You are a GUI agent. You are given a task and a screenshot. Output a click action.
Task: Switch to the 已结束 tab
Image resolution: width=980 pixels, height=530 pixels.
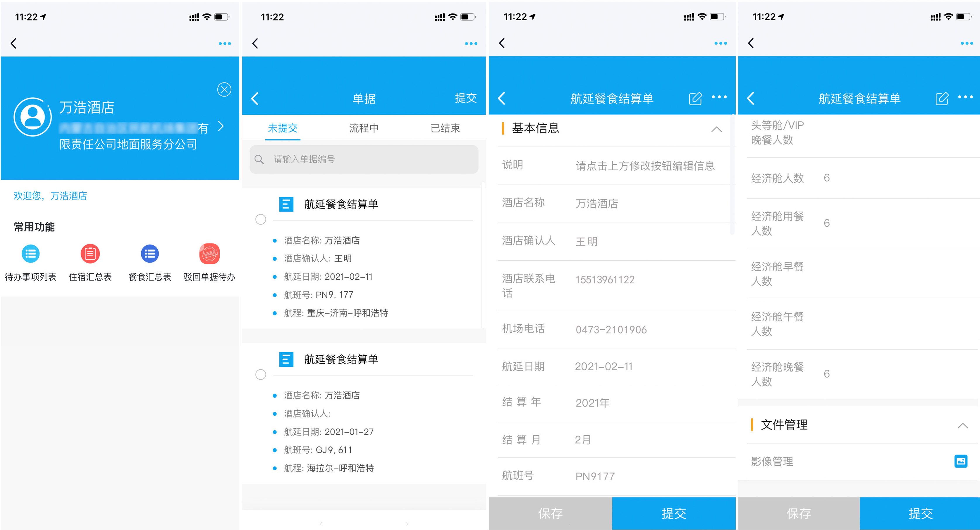pos(445,128)
